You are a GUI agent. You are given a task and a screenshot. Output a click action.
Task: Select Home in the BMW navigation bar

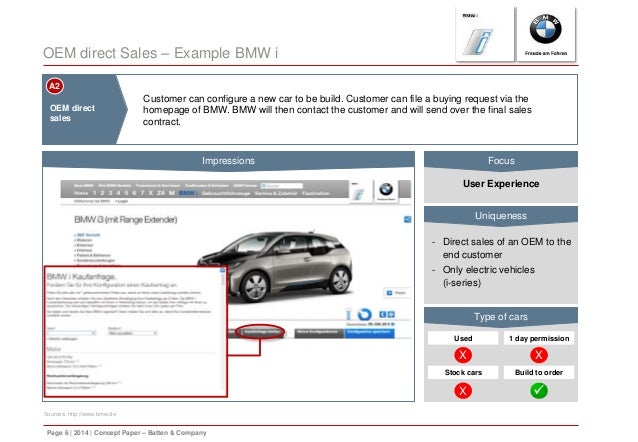tap(81, 193)
